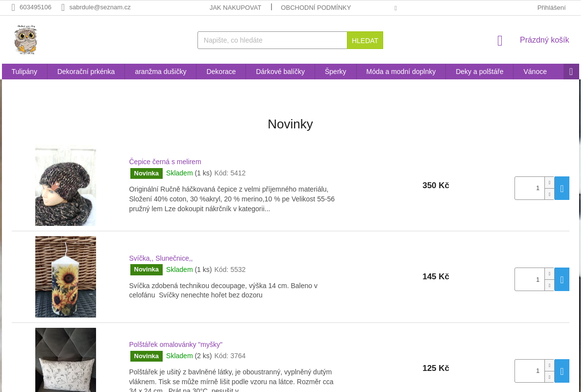Screen dimensions: 588x392
Task: Open the Dekorace category
Action: (x=221, y=72)
